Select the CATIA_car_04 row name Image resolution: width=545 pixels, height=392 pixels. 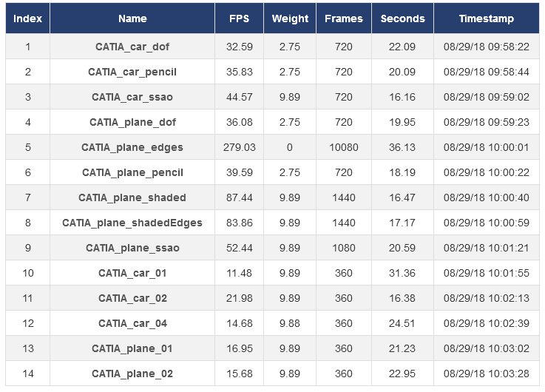(x=132, y=323)
